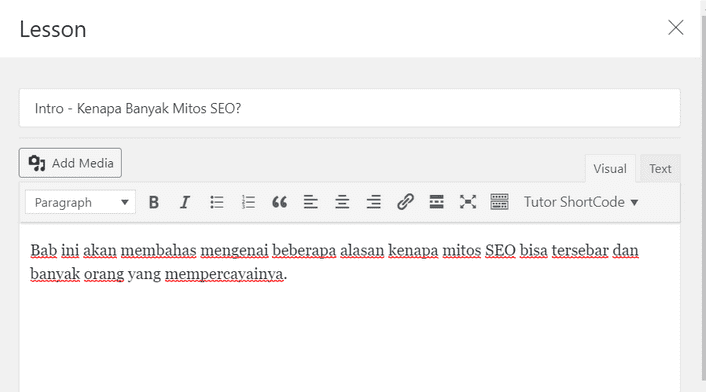The width and height of the screenshot is (706, 392).
Task: Align text right
Action: (x=374, y=203)
